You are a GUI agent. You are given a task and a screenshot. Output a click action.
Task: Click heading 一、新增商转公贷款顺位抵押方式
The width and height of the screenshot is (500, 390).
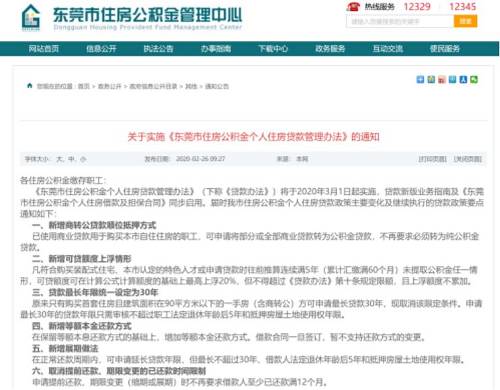94,225
